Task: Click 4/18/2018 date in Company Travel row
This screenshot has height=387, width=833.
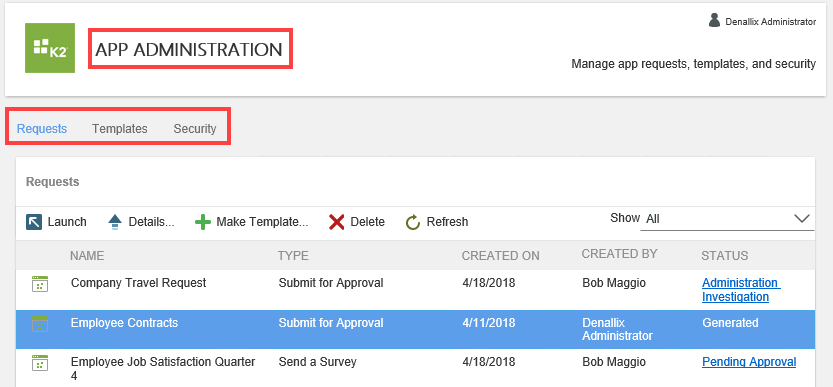Action: click(x=489, y=283)
